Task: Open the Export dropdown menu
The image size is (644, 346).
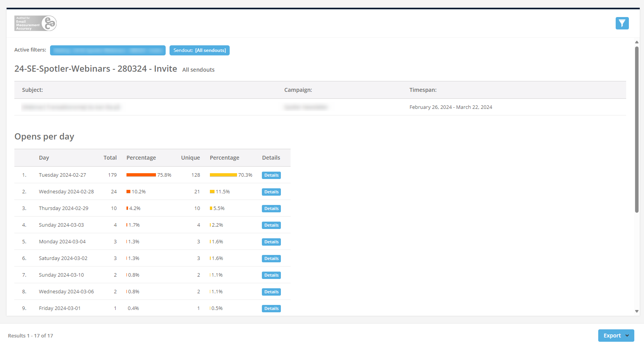Action: (x=616, y=336)
